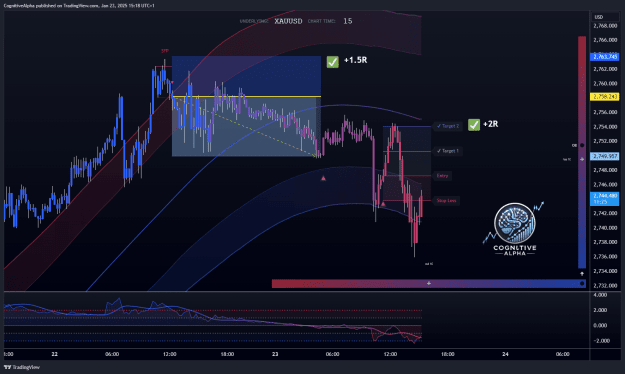The width and height of the screenshot is (625, 374).
Task: Click the current price tag 2,744.480
Action: pyautogui.click(x=605, y=199)
